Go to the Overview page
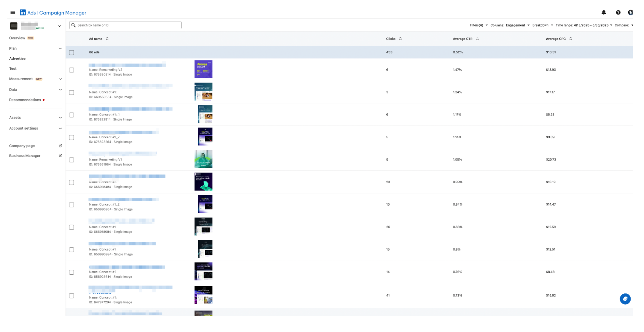 17,38
